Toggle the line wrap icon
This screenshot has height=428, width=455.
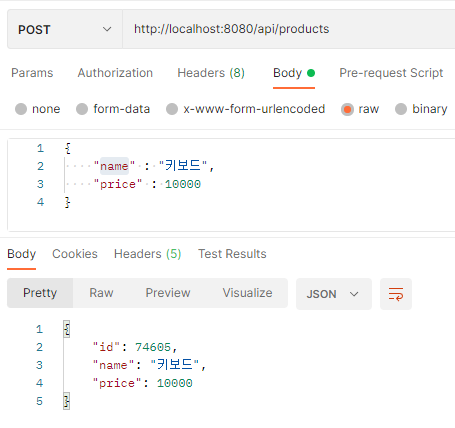[396, 294]
